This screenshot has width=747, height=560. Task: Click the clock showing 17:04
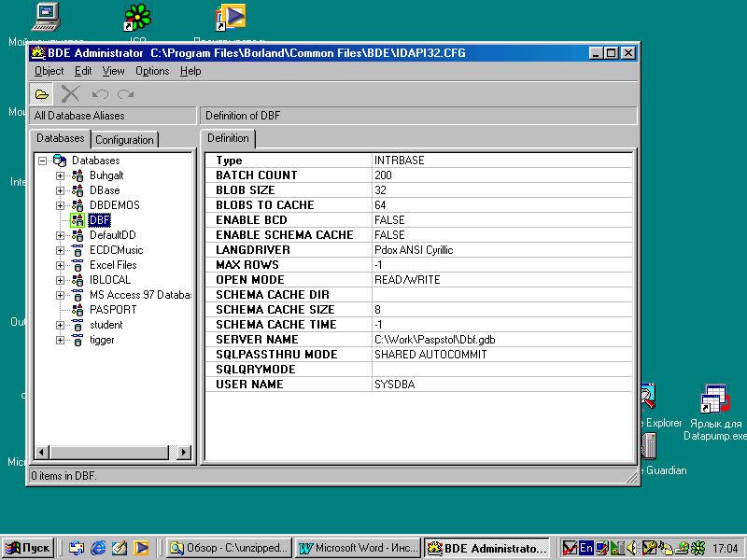coord(726,549)
